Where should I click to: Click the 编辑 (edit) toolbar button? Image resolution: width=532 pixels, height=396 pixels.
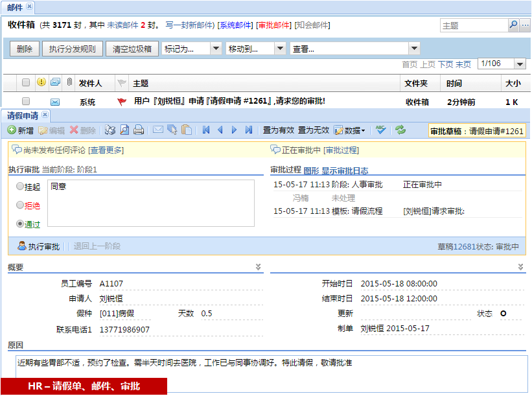tap(51, 130)
